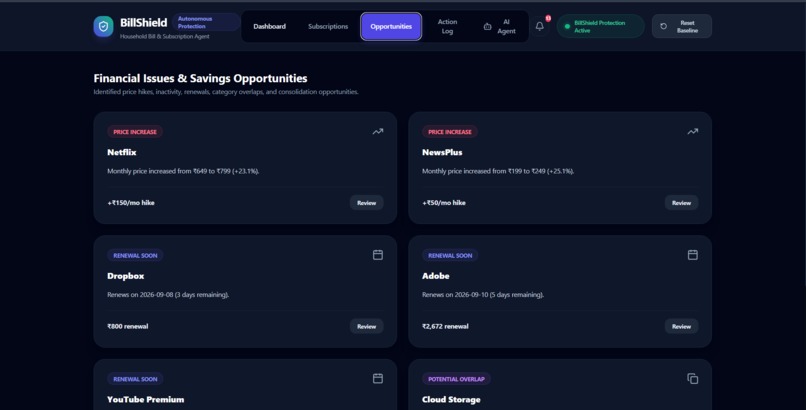
Task: Select the Opportunities tab
Action: [391, 26]
